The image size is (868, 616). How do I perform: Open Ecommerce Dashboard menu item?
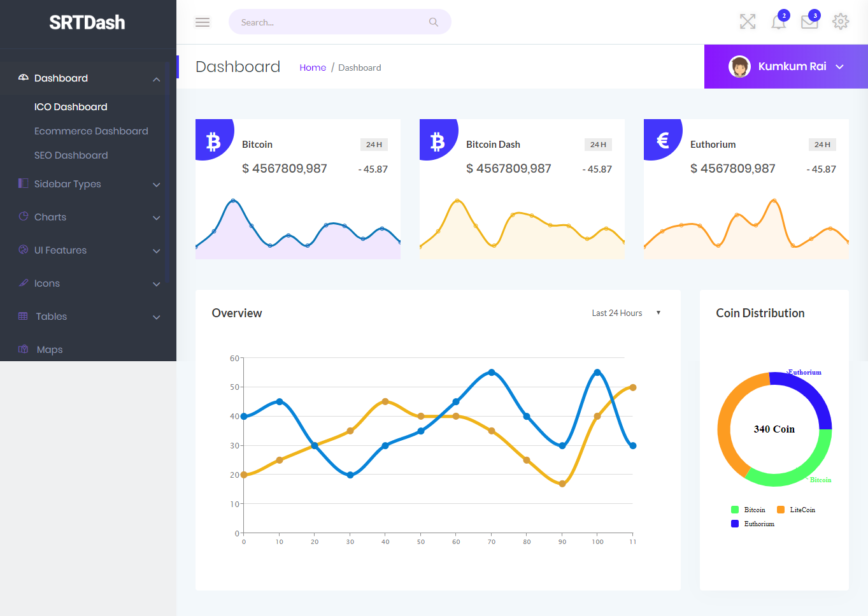click(91, 131)
